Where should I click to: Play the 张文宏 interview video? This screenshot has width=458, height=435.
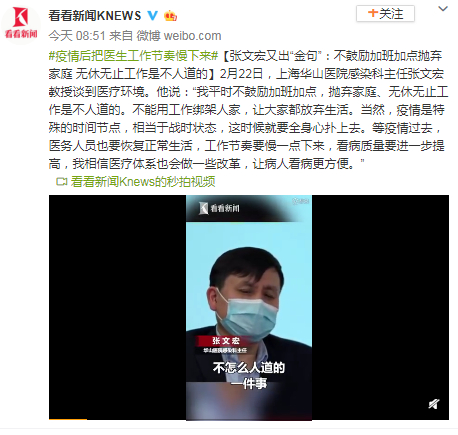click(x=249, y=307)
